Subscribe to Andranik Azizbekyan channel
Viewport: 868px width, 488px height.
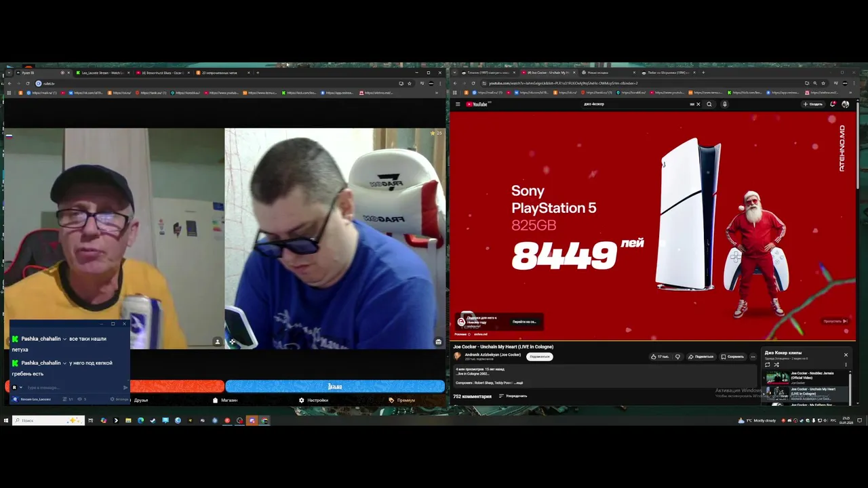click(x=540, y=357)
